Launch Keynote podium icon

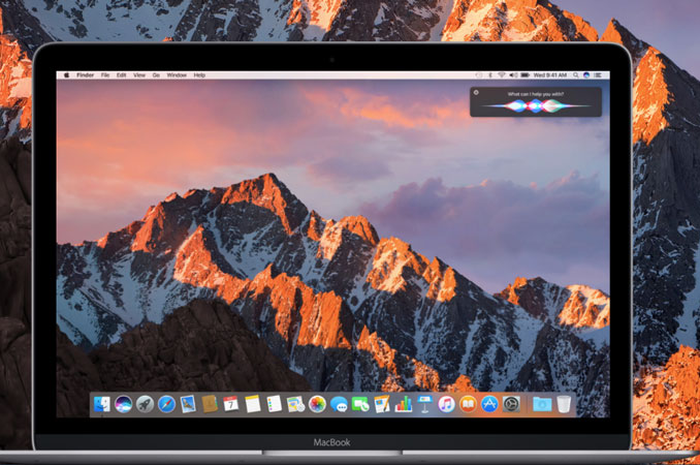(x=425, y=404)
